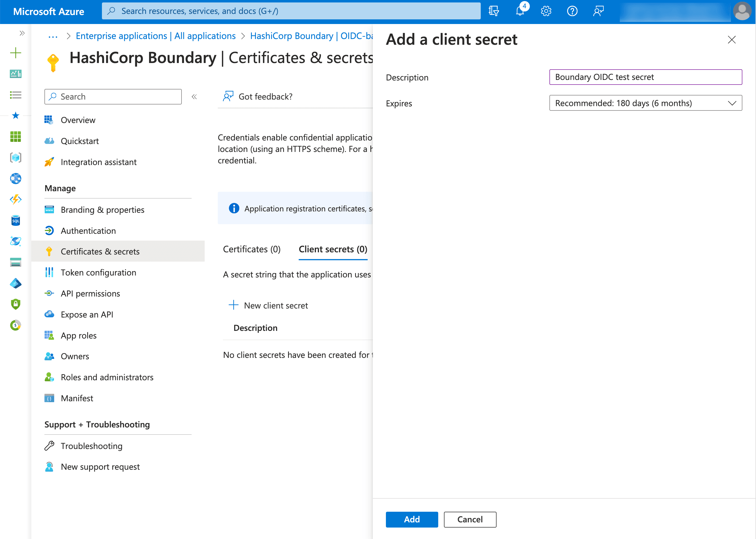Click the Favorites star icon
This screenshot has height=539, width=756.
16,115
